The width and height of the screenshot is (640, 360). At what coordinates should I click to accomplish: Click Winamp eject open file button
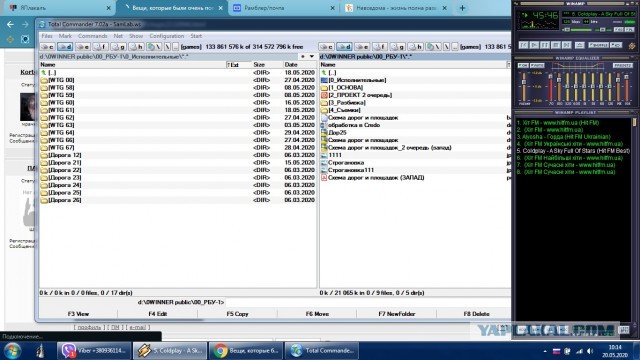pos(580,45)
